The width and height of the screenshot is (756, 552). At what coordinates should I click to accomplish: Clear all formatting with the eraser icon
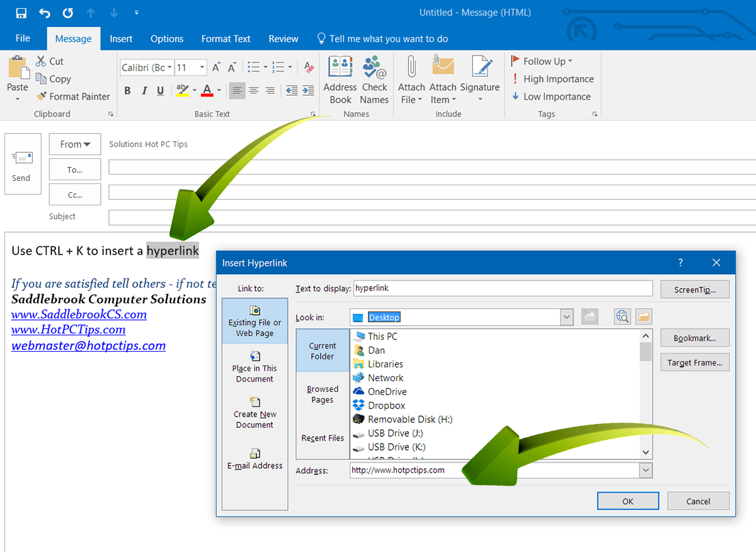click(x=309, y=67)
